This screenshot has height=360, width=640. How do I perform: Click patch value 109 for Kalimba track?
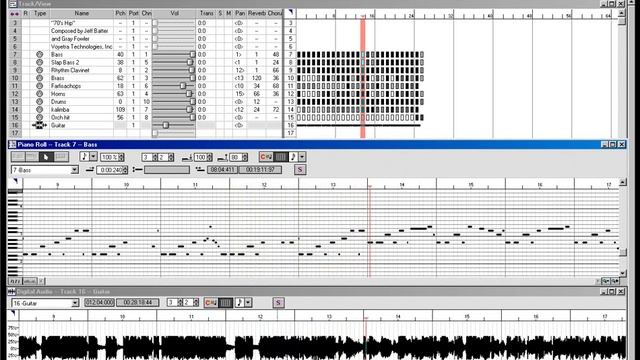(120, 109)
